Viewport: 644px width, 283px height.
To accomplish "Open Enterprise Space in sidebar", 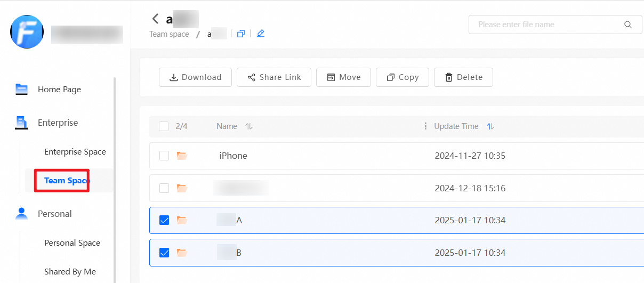I will 75,152.
